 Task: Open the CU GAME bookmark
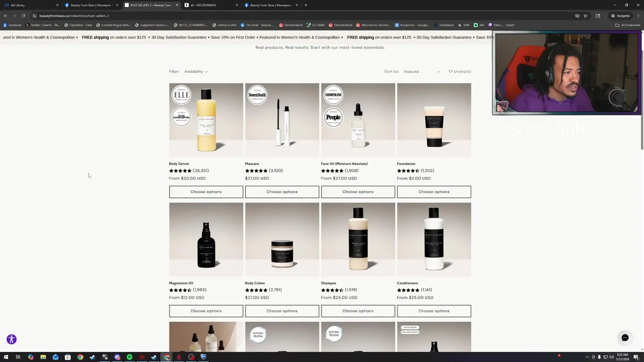(315, 25)
